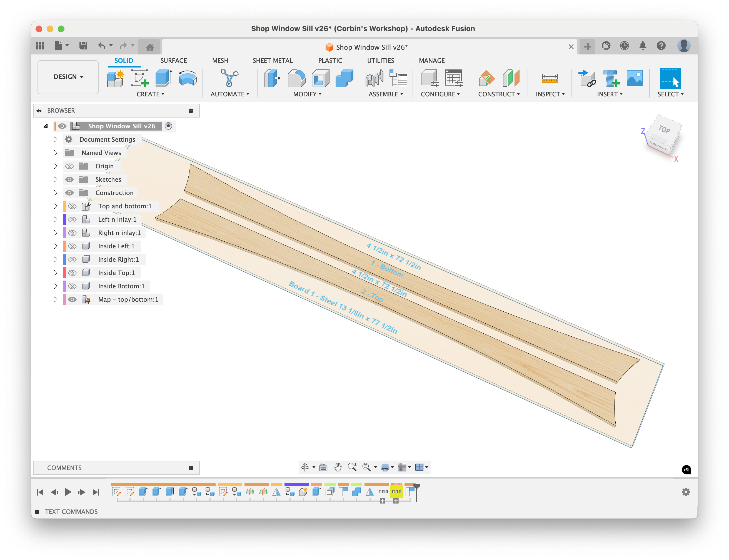Open the CREATE dropdown menu
The image size is (729, 560).
point(150,94)
